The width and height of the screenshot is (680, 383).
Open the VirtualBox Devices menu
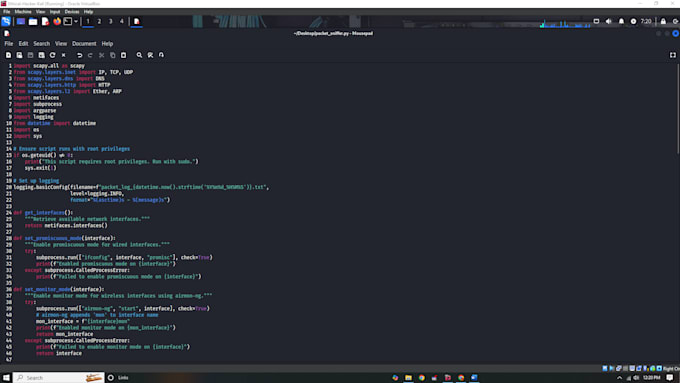coord(72,12)
